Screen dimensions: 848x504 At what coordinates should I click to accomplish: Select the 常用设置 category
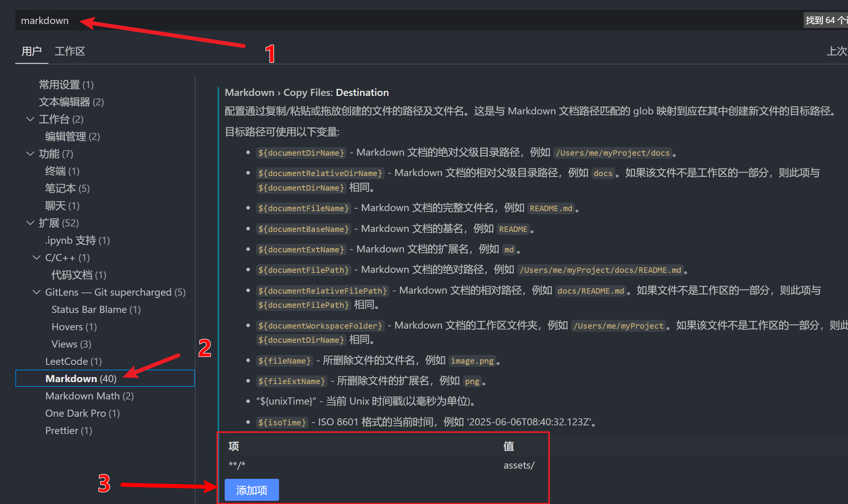point(66,85)
